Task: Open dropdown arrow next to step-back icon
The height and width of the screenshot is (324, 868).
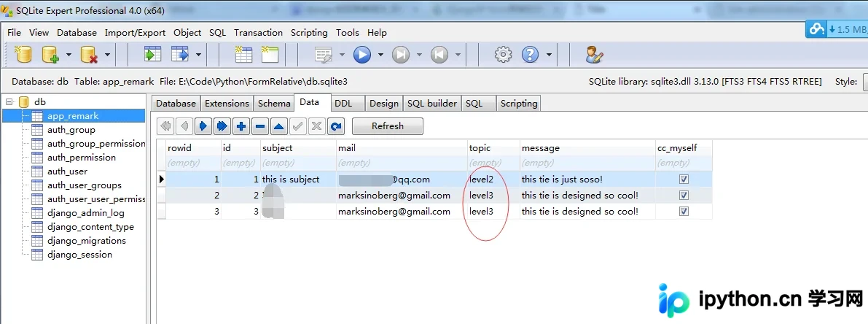Action: [458, 54]
